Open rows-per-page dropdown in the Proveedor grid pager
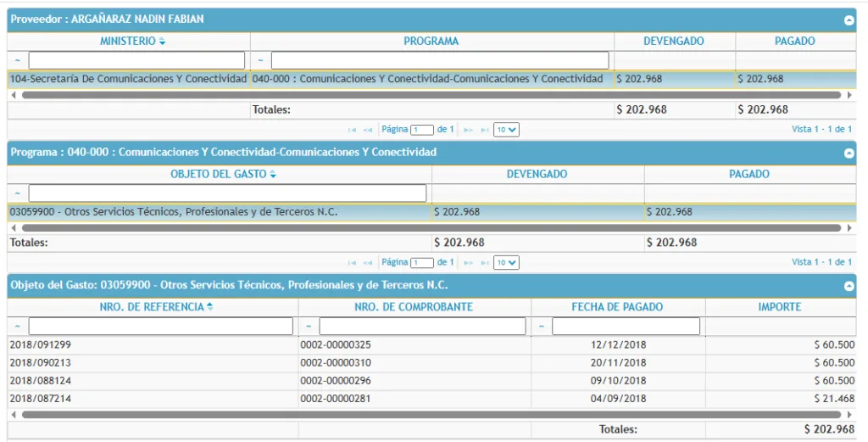This screenshot has width=868, height=442. click(x=506, y=130)
